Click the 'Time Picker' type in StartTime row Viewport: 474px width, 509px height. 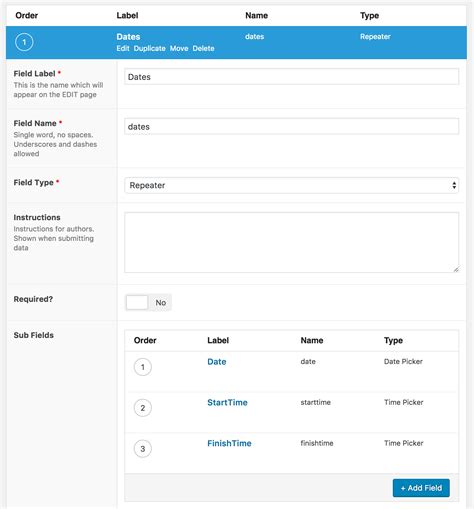point(403,402)
